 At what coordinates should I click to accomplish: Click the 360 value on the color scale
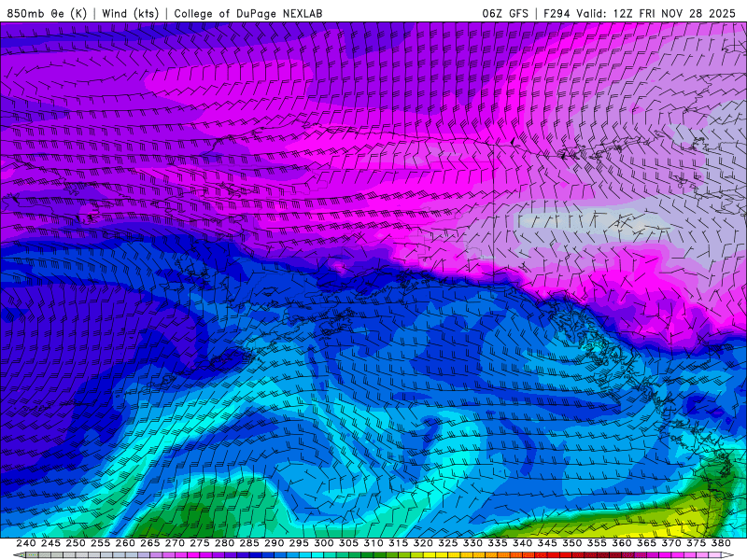tap(621, 543)
